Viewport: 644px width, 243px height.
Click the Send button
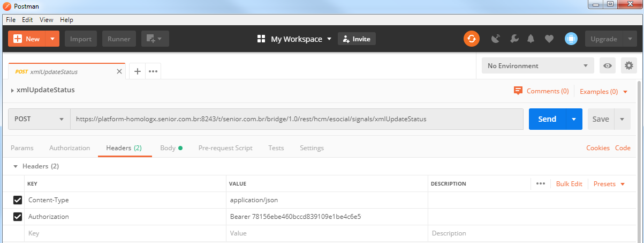(547, 119)
